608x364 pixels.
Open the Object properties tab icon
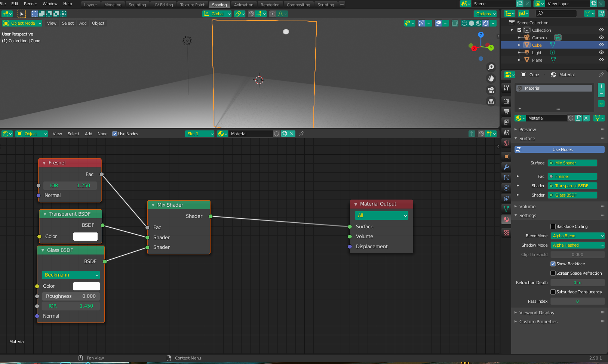[x=506, y=157]
